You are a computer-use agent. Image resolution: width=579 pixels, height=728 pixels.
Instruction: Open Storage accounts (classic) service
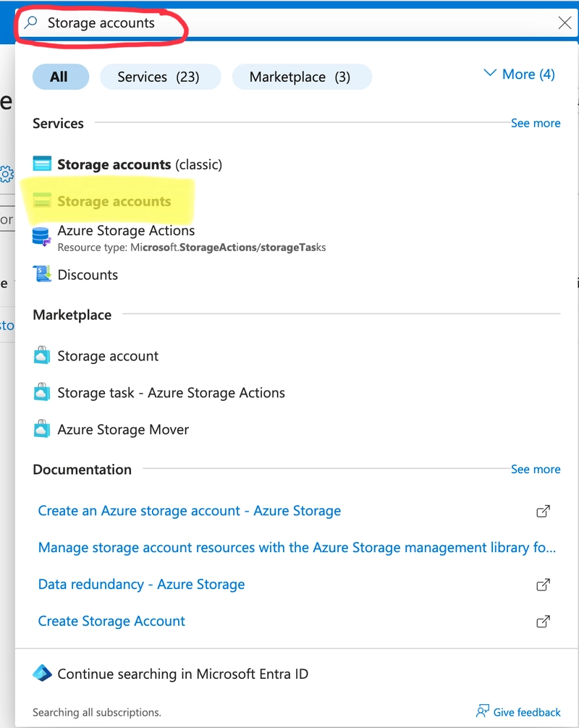139,164
